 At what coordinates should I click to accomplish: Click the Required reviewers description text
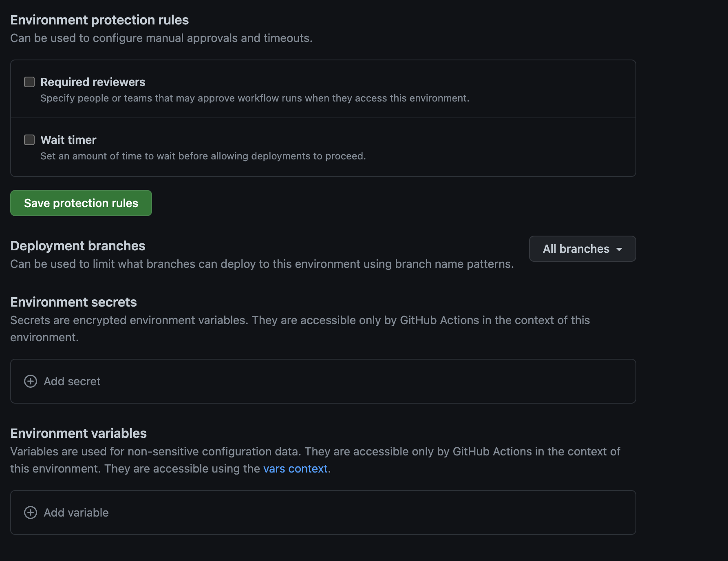click(255, 98)
